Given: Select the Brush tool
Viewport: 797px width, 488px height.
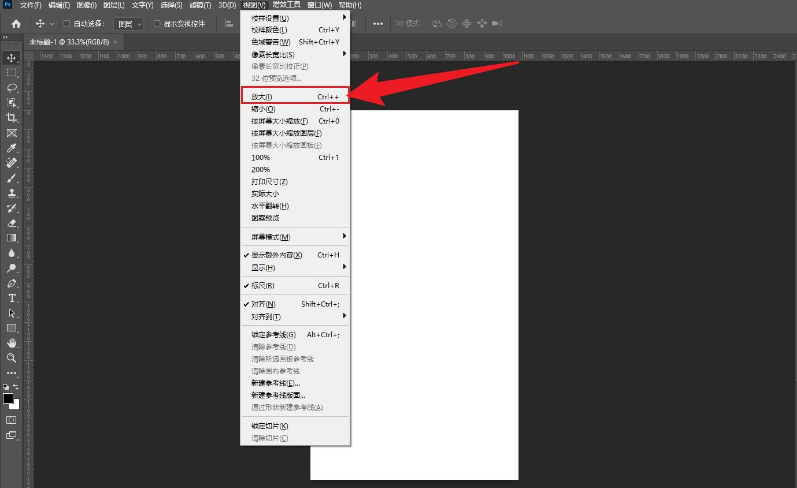Looking at the screenshot, I should (12, 177).
